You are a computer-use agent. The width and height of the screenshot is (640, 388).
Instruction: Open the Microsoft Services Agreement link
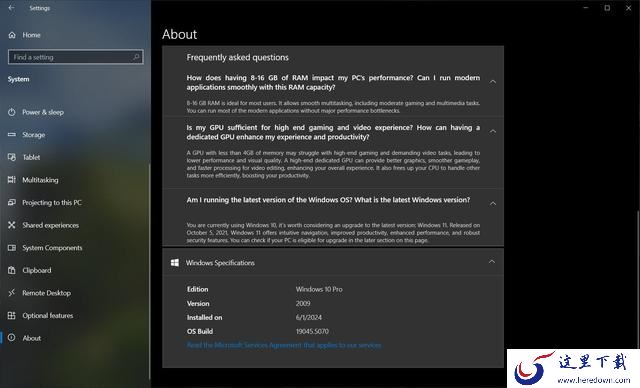(x=284, y=345)
